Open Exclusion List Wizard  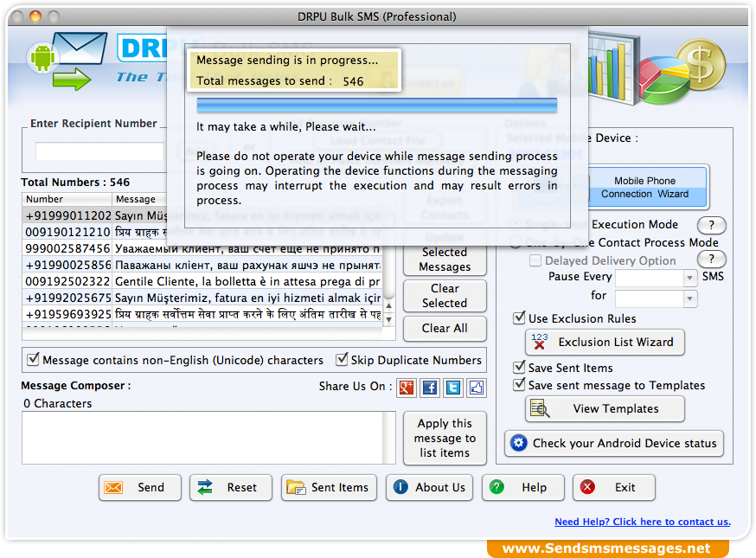click(605, 342)
